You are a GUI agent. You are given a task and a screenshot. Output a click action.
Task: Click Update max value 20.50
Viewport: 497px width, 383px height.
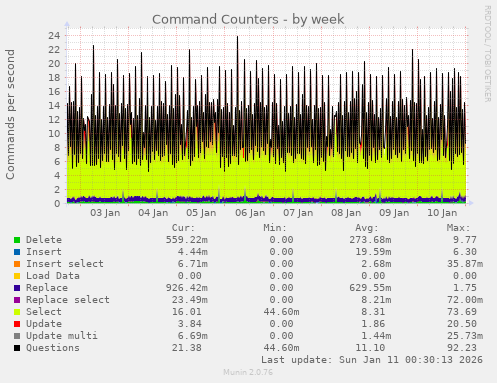[x=462, y=324]
